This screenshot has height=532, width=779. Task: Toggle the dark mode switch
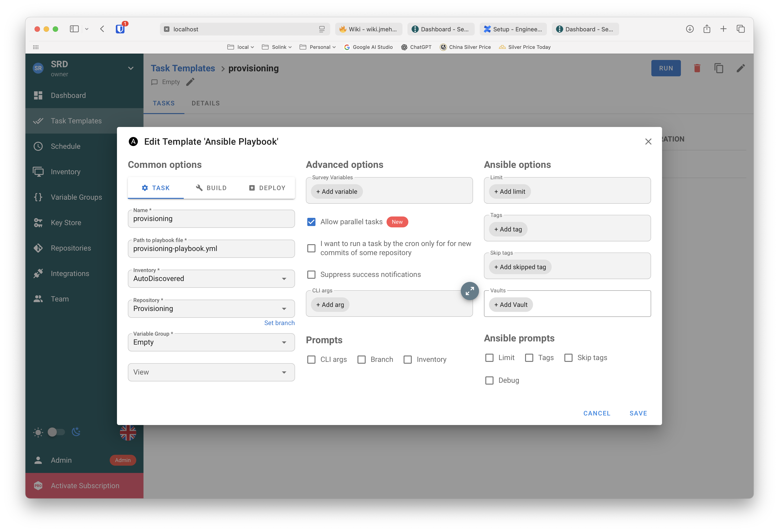point(56,432)
